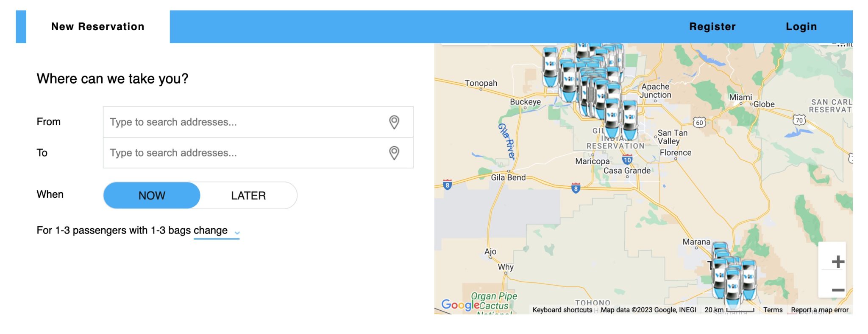Click the chevron arrow beside change

(x=237, y=233)
